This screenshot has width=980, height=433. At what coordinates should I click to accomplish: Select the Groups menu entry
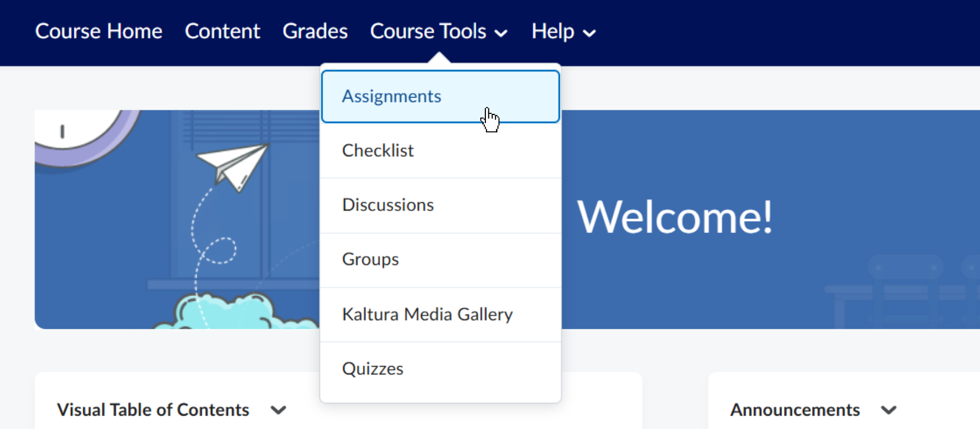click(x=370, y=259)
